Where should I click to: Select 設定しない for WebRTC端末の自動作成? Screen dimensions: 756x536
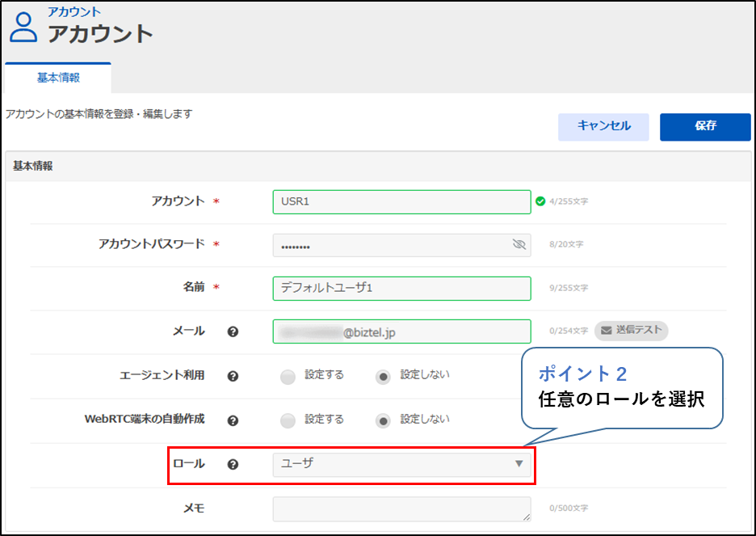pos(384,420)
